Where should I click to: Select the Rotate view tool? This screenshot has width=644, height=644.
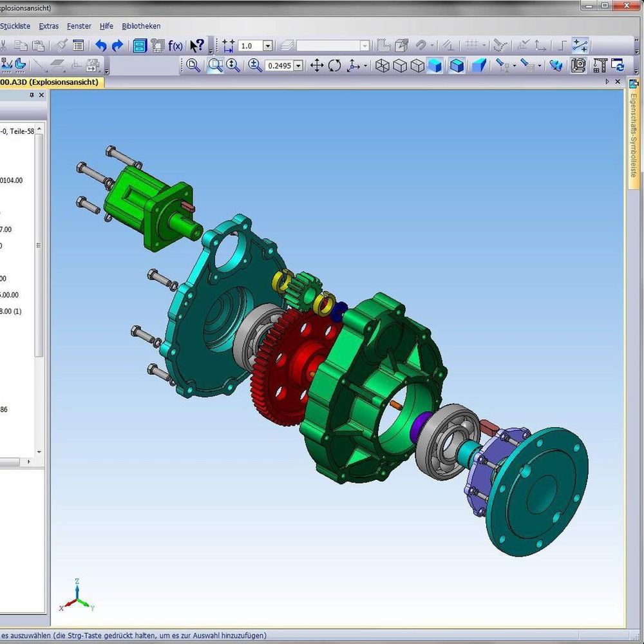pyautogui.click(x=335, y=66)
